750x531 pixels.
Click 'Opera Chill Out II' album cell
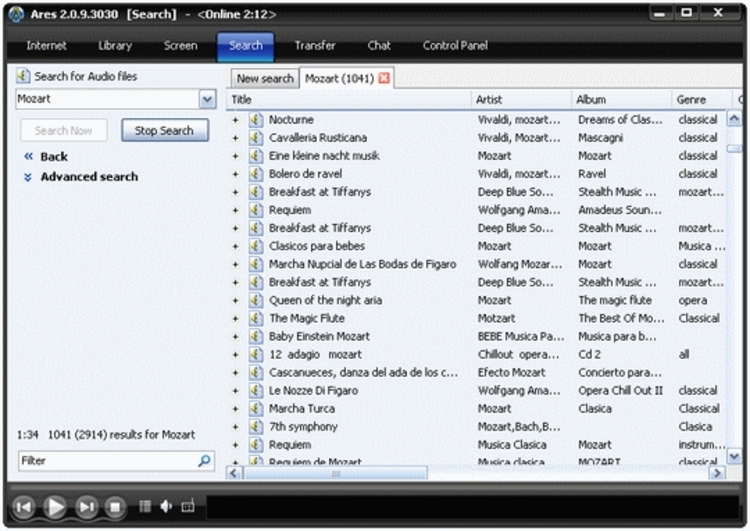(620, 391)
